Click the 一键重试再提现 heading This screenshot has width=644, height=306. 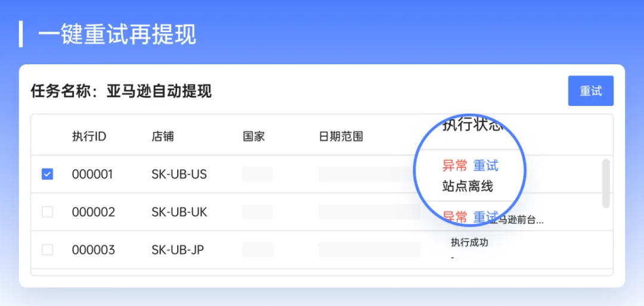click(x=117, y=35)
